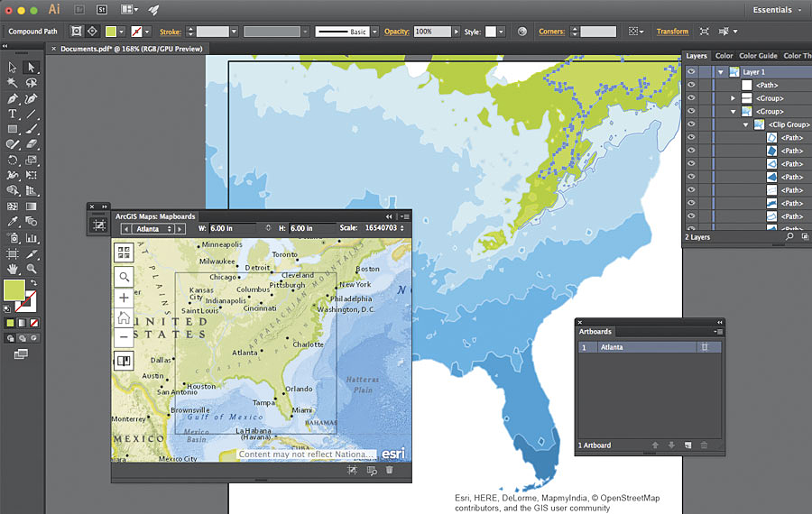Select the Direct Selection tool
The width and height of the screenshot is (812, 514).
point(32,68)
